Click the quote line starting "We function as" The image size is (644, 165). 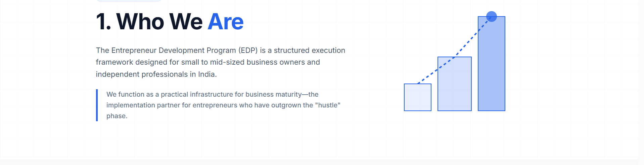click(x=212, y=94)
